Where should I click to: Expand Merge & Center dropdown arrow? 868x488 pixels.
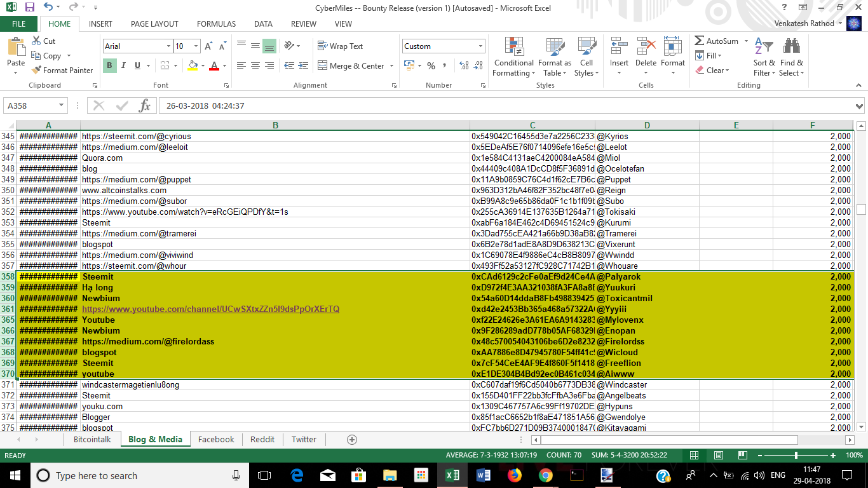coord(391,65)
